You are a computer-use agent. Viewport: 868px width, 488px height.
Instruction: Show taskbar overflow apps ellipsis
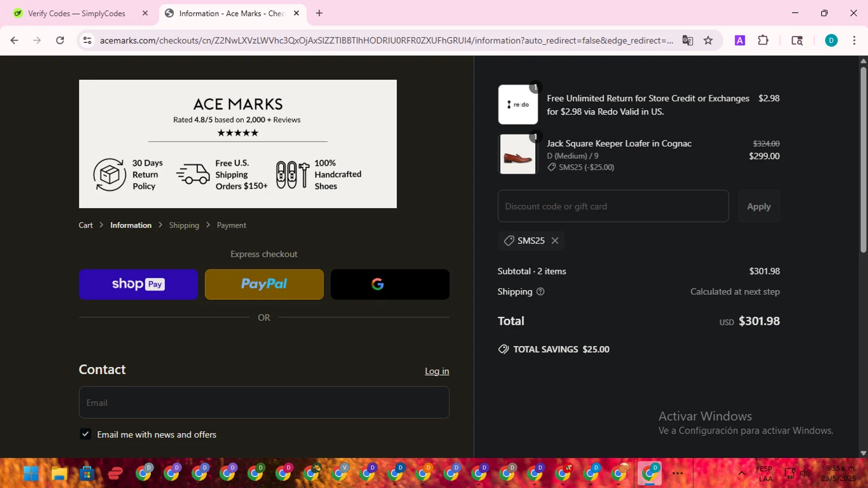coord(678,474)
